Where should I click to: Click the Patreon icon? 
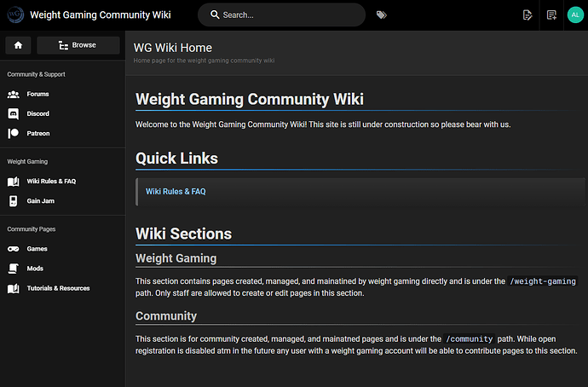pyautogui.click(x=13, y=134)
